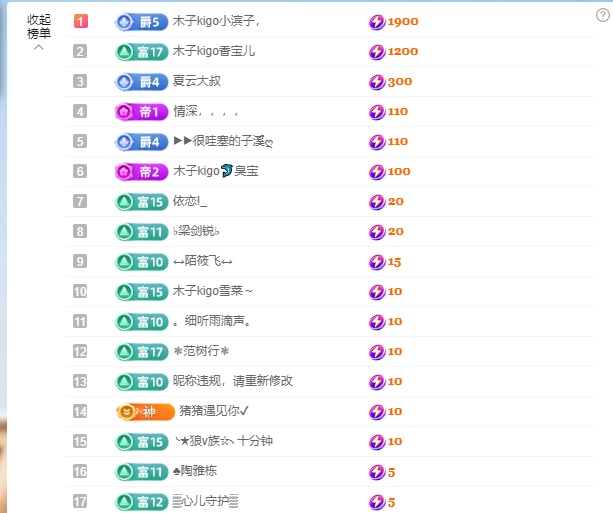Open the help question mark icon
This screenshot has height=513, width=613.
602,15
